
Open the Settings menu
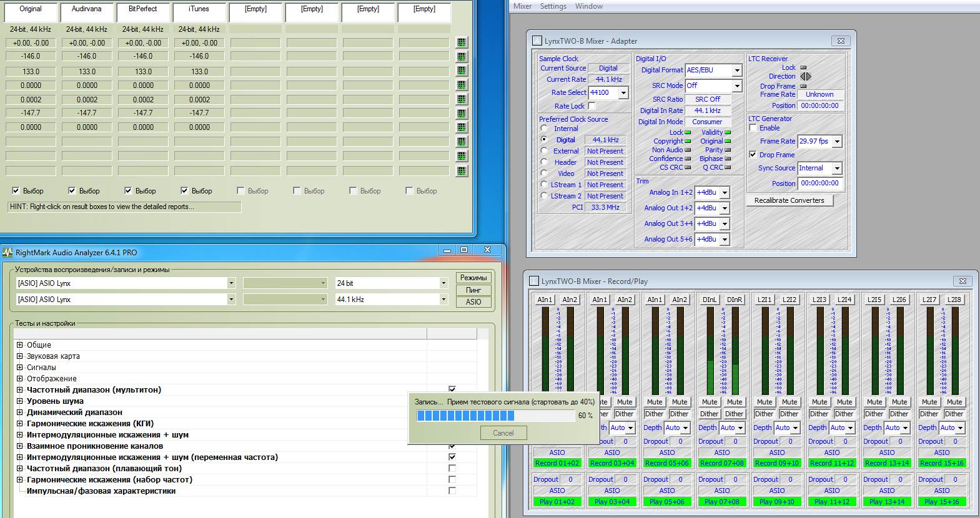[x=553, y=6]
